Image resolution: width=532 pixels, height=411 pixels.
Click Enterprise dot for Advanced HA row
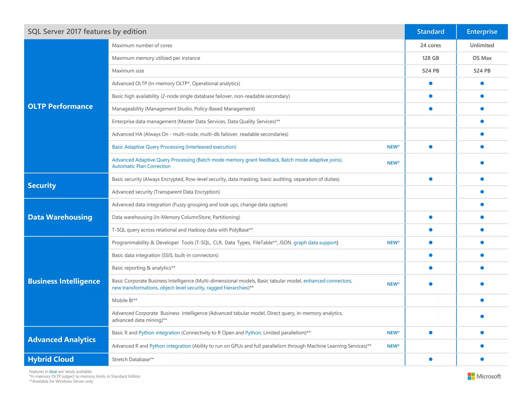coord(482,134)
